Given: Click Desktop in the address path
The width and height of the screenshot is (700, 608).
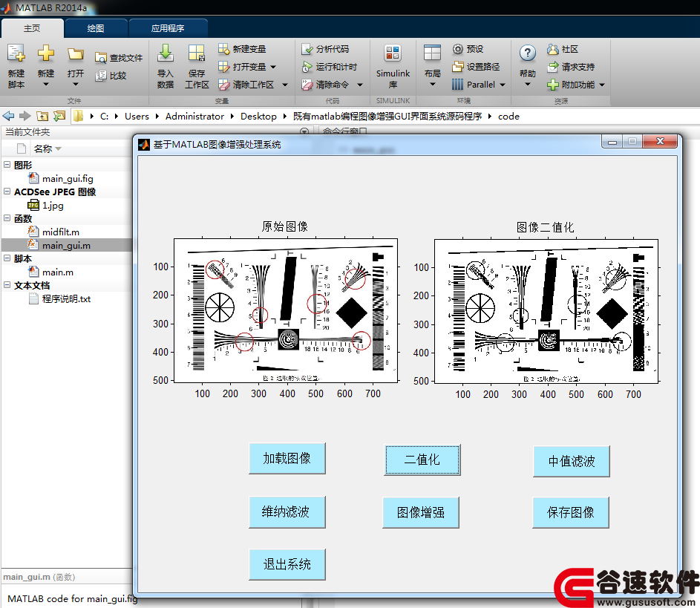Looking at the screenshot, I should pos(258,116).
